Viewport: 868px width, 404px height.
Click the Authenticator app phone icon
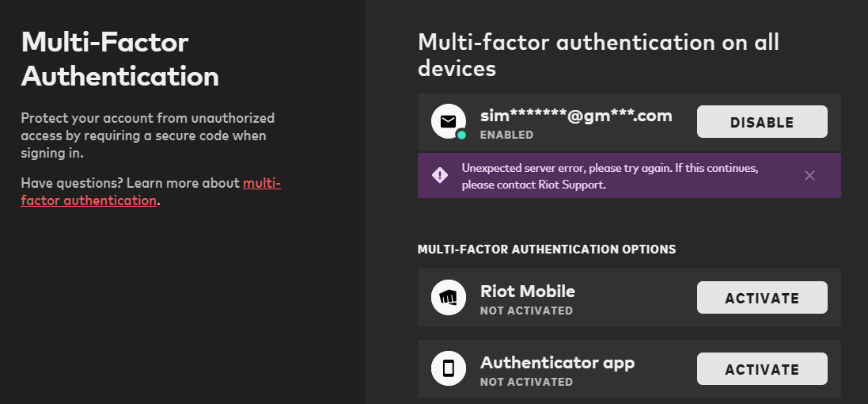tap(449, 368)
